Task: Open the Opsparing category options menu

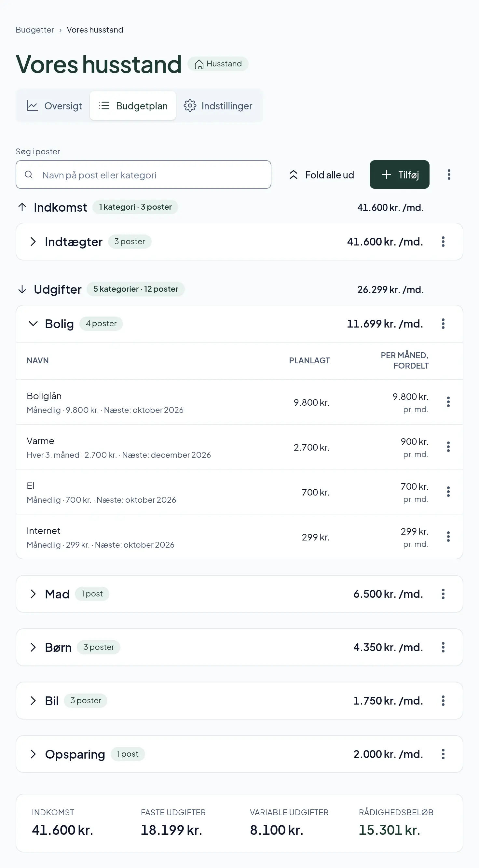Action: (x=443, y=754)
